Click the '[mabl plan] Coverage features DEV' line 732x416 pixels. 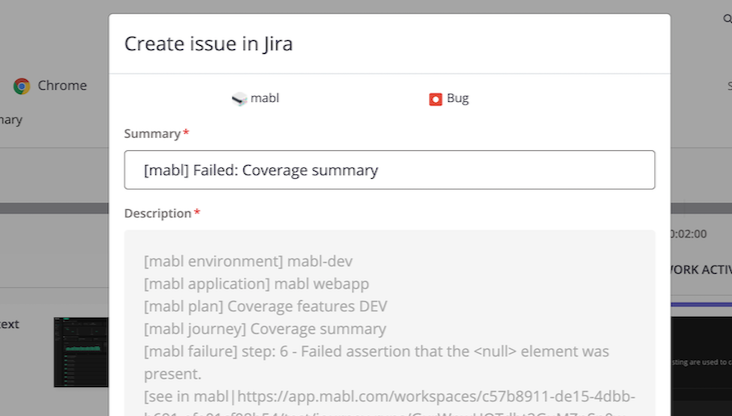[265, 305]
